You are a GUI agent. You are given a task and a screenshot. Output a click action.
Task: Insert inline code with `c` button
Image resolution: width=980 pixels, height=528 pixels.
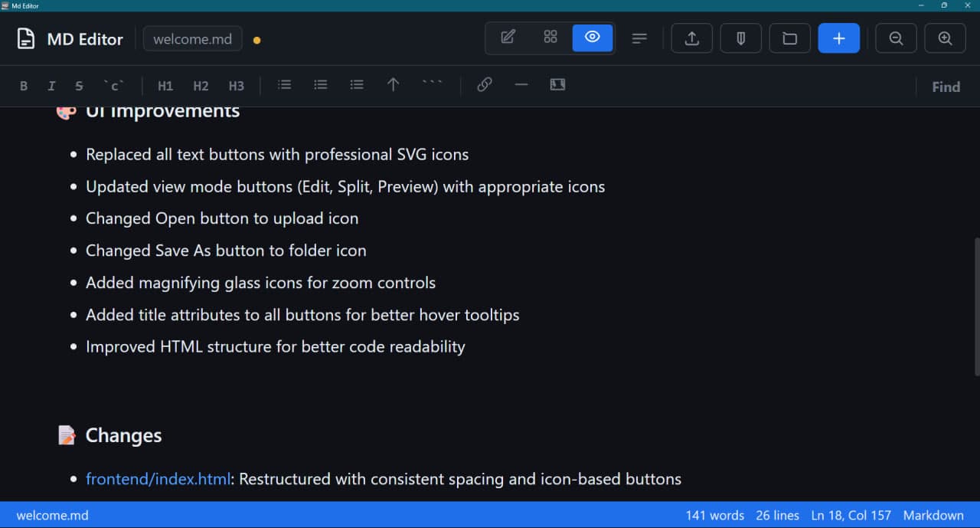(x=113, y=86)
